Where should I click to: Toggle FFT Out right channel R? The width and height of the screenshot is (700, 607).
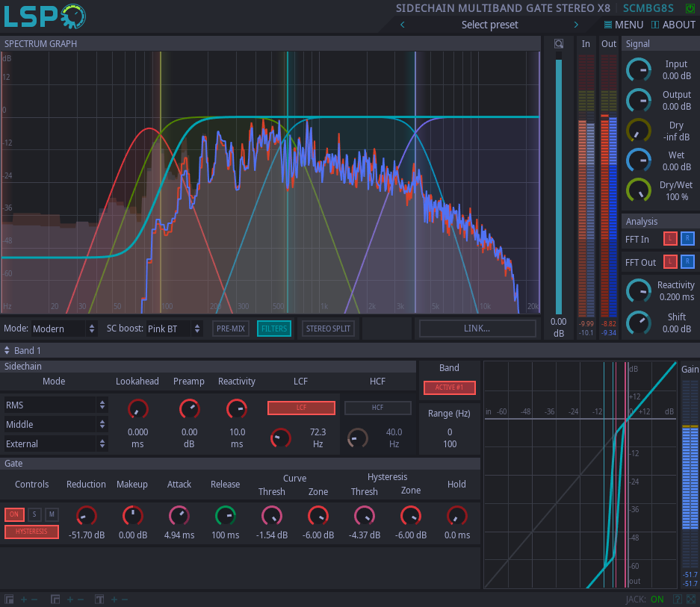tap(687, 261)
